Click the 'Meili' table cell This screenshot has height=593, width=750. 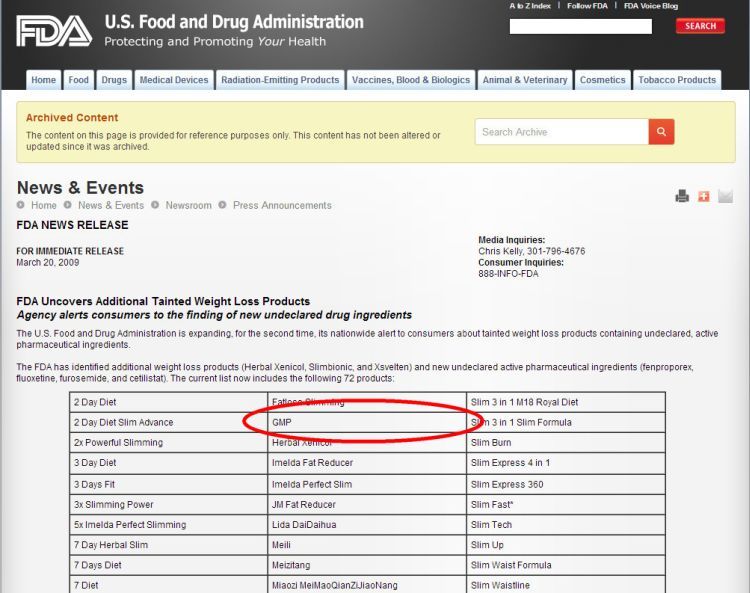pos(367,545)
